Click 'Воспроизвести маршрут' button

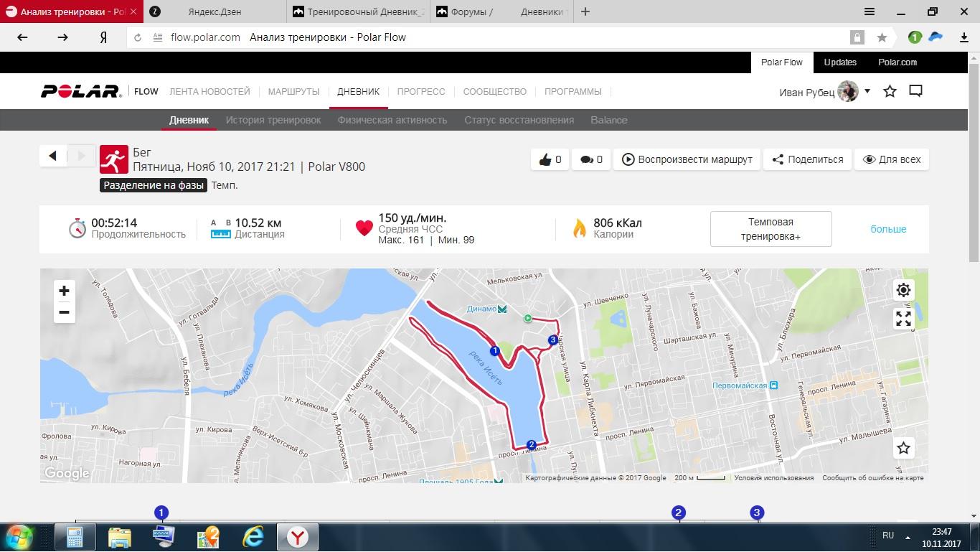(687, 159)
